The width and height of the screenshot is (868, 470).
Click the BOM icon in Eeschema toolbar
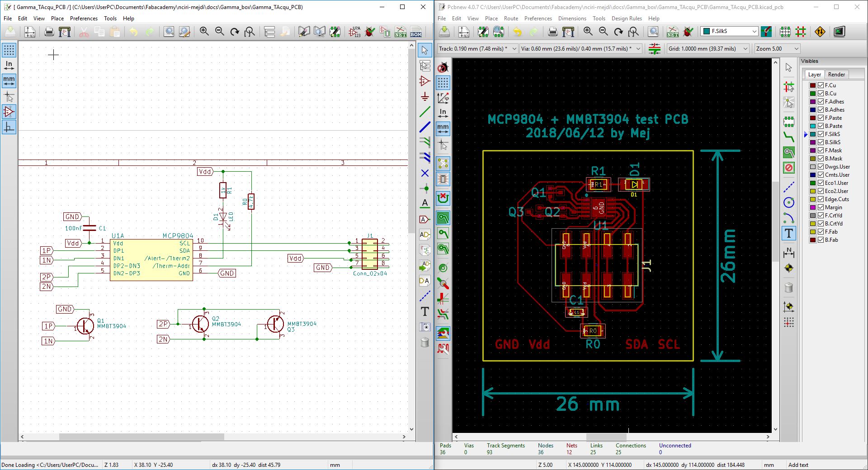coord(415,32)
